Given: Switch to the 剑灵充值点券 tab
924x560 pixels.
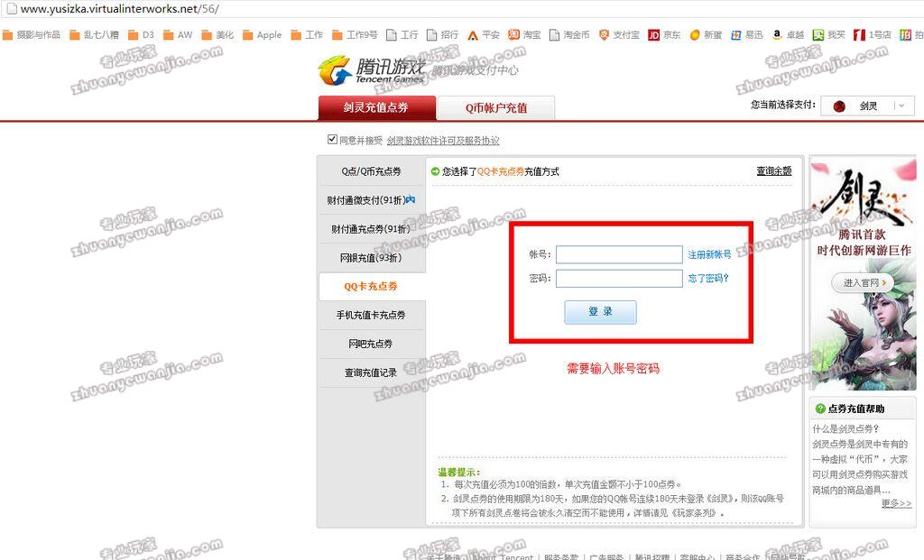Looking at the screenshot, I should point(377,107).
